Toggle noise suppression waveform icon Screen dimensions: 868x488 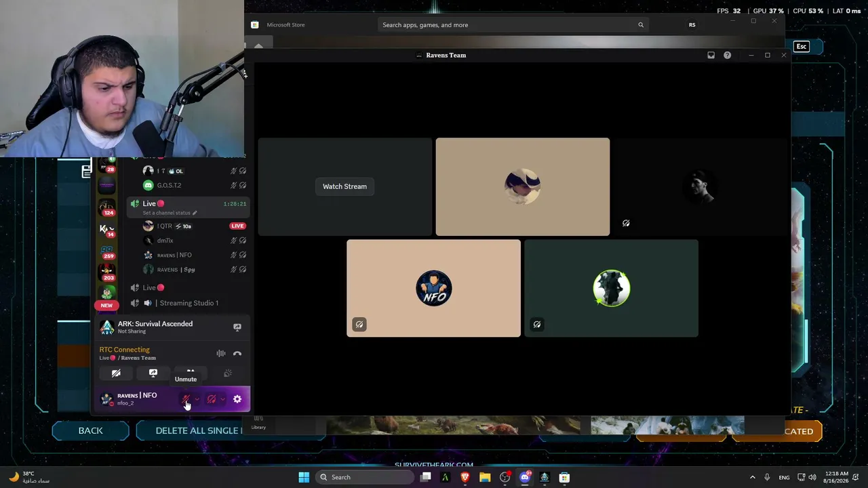click(221, 353)
